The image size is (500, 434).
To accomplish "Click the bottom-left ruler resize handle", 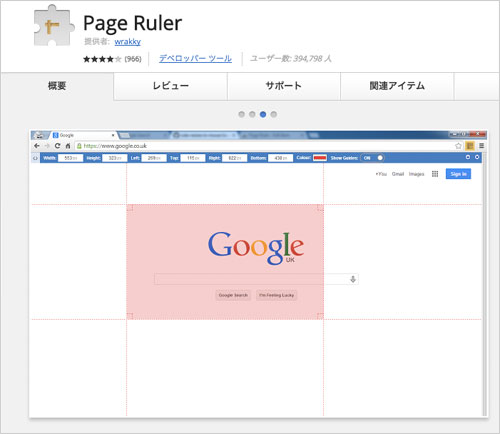I will click(x=130, y=316).
